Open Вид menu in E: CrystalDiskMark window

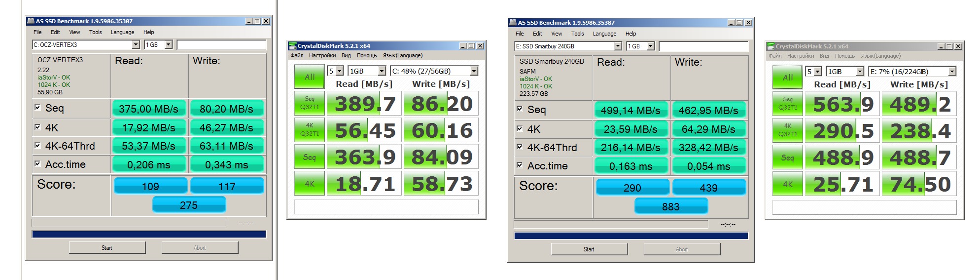click(x=824, y=56)
